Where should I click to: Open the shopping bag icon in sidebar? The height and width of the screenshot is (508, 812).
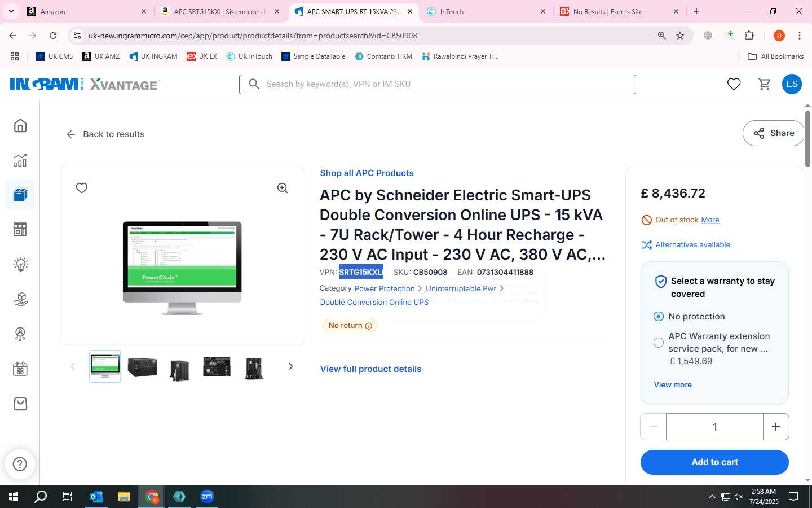20,404
